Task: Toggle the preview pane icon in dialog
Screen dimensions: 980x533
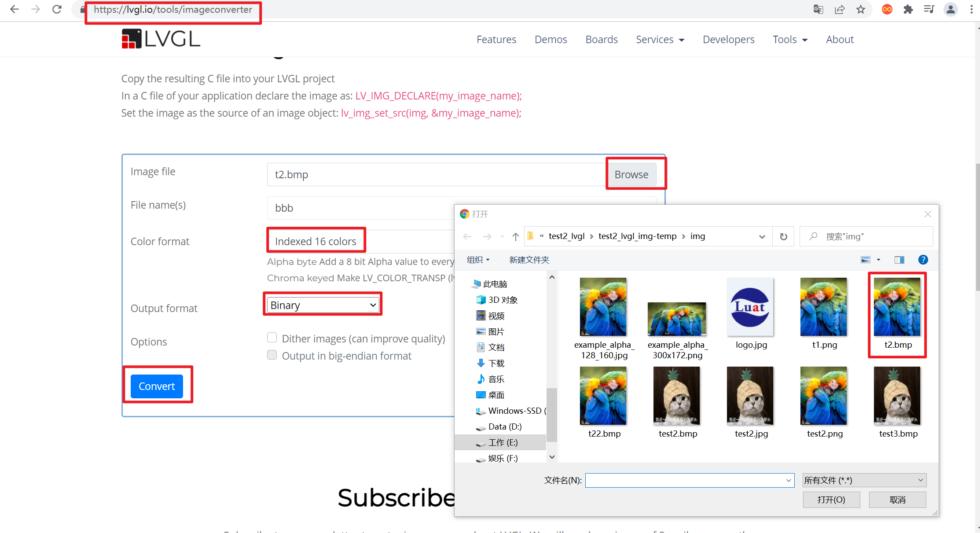Action: [899, 260]
